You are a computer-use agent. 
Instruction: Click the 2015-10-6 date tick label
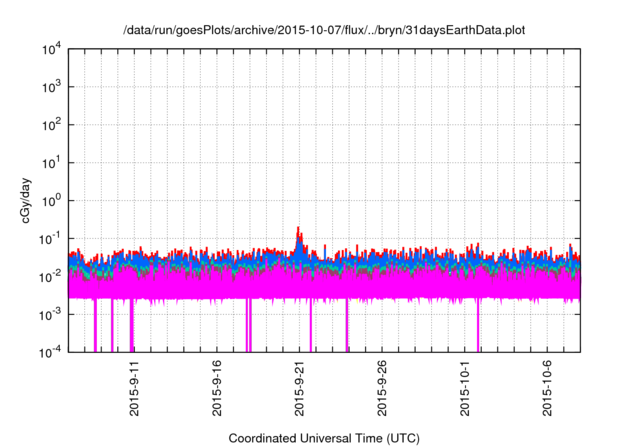[x=547, y=388]
